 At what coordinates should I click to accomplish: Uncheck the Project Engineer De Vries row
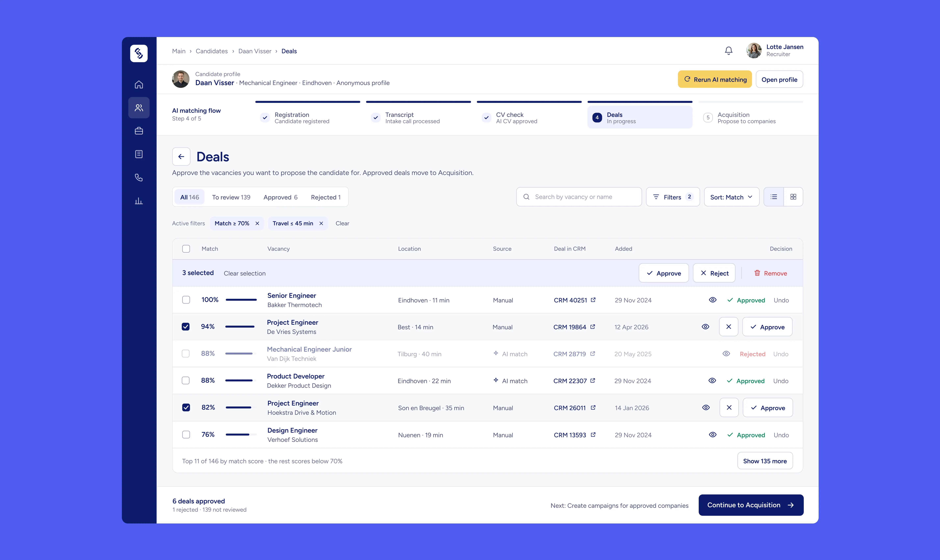pyautogui.click(x=186, y=327)
